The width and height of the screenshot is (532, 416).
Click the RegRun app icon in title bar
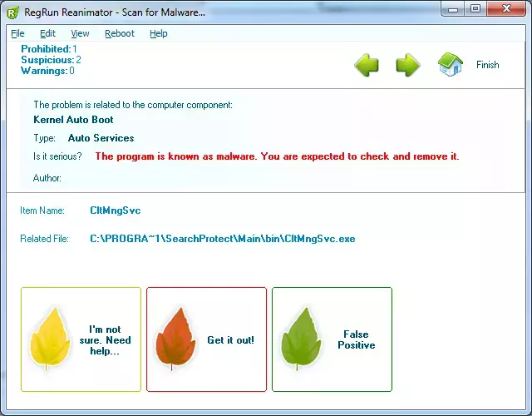coord(12,13)
